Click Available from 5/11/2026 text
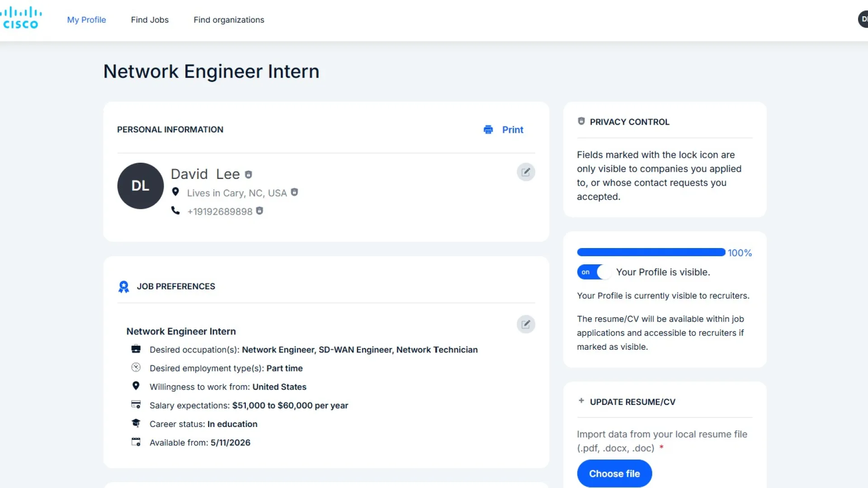868x488 pixels. pos(200,442)
